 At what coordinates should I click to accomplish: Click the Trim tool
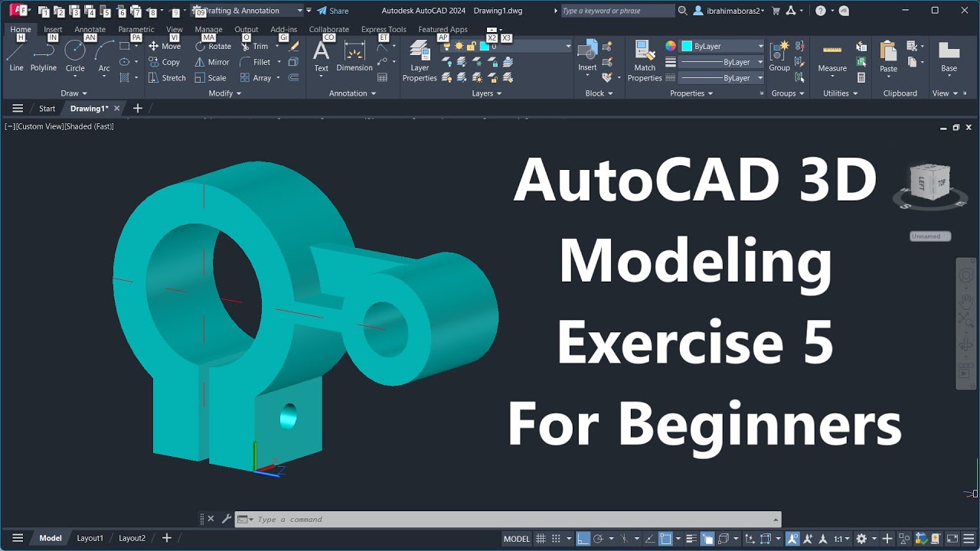[x=254, y=46]
